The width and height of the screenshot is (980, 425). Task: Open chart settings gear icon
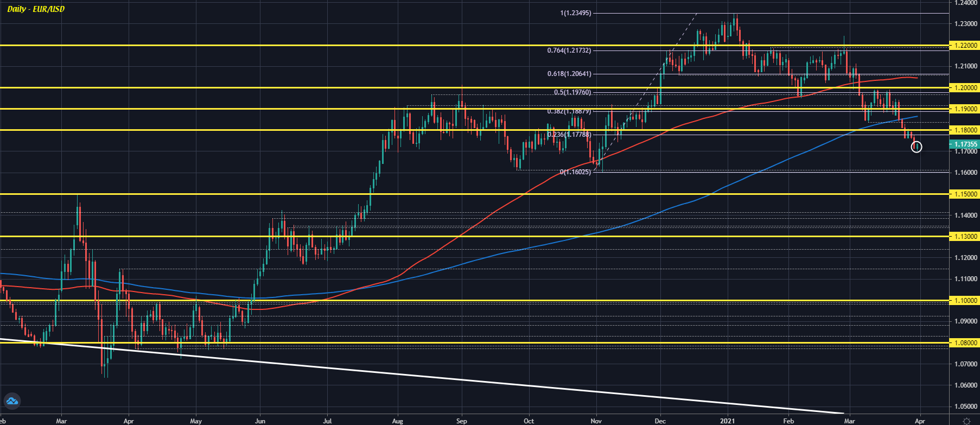(966, 421)
